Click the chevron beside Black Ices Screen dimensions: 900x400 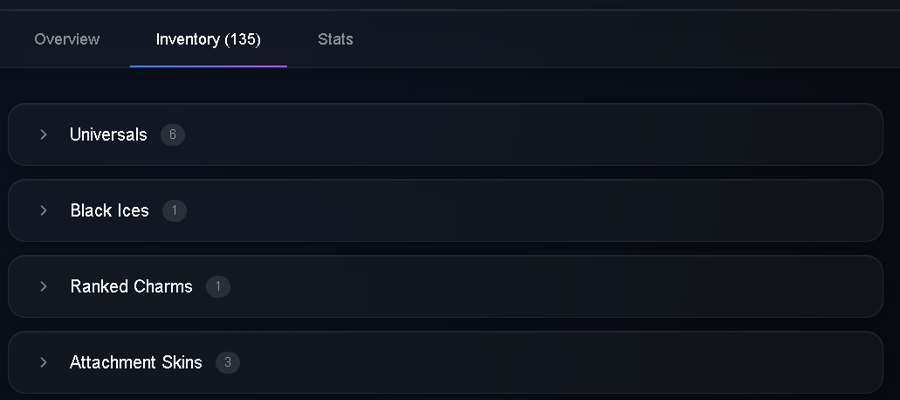(44, 210)
